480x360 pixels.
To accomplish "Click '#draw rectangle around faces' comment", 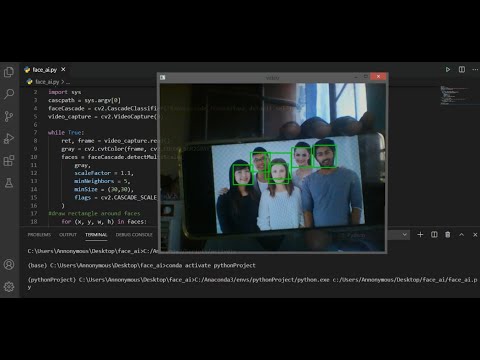I will coord(94,213).
